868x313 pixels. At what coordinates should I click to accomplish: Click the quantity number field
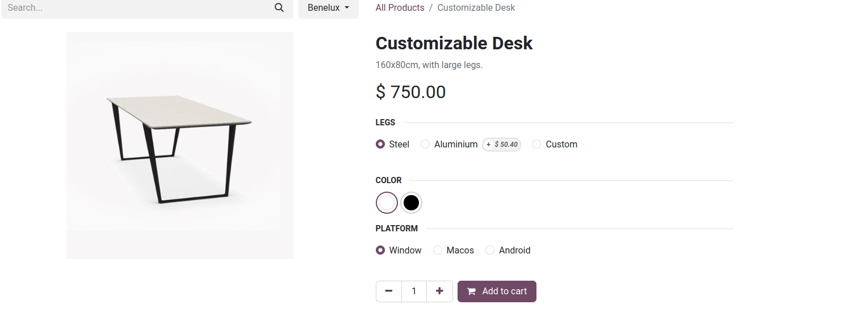click(414, 291)
